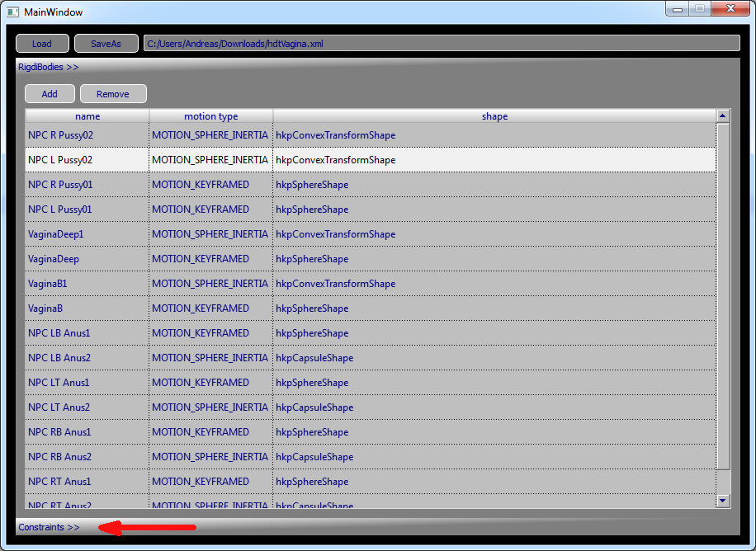
Task: Click motion type of VaginaB1 row
Action: pos(210,284)
